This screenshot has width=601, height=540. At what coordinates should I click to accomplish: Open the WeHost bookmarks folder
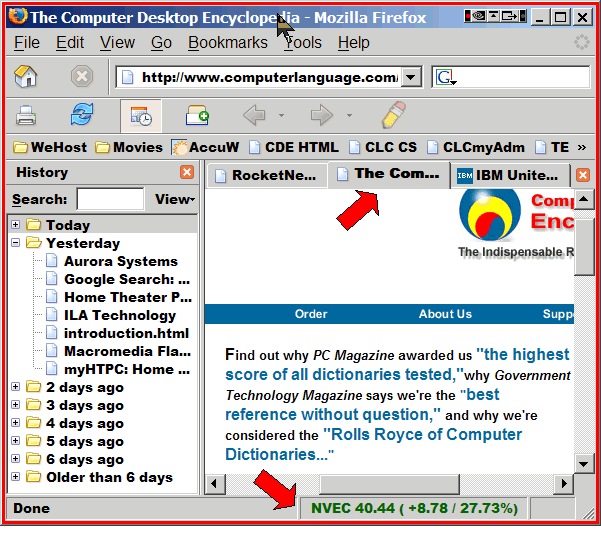(x=50, y=147)
